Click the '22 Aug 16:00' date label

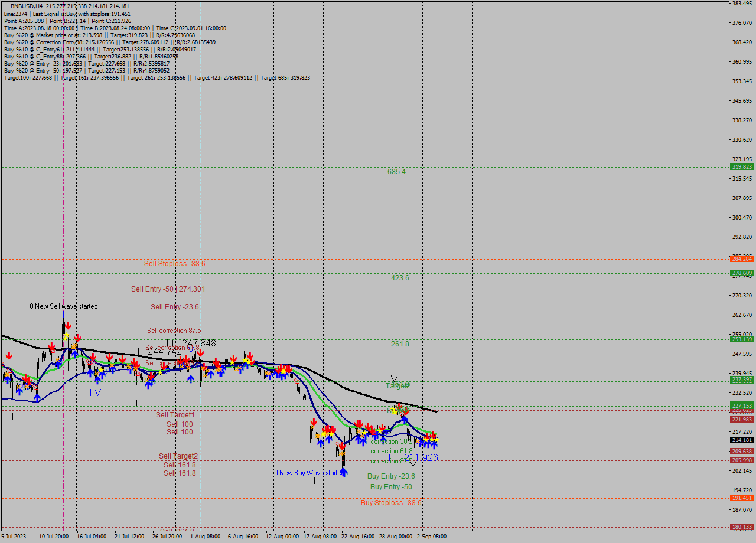[x=358, y=537]
